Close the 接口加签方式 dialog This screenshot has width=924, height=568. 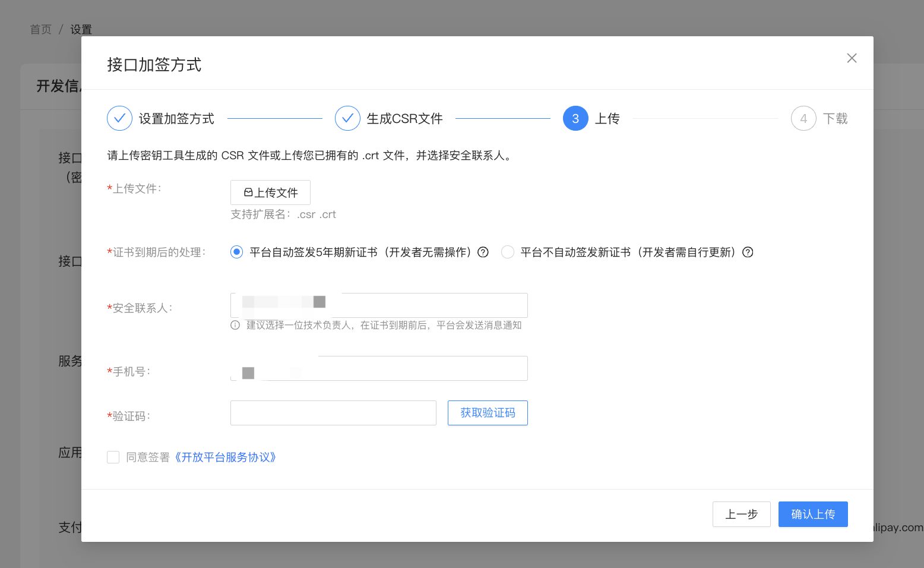[852, 58]
